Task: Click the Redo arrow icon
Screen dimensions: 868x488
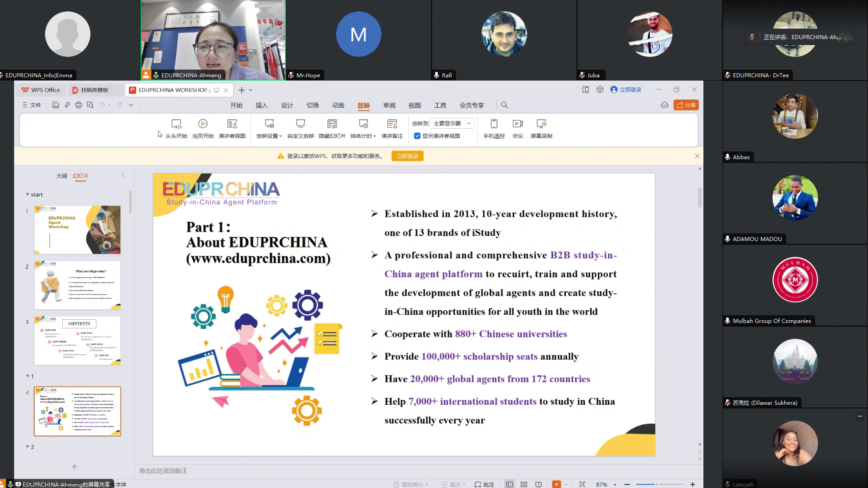Action: (x=120, y=105)
